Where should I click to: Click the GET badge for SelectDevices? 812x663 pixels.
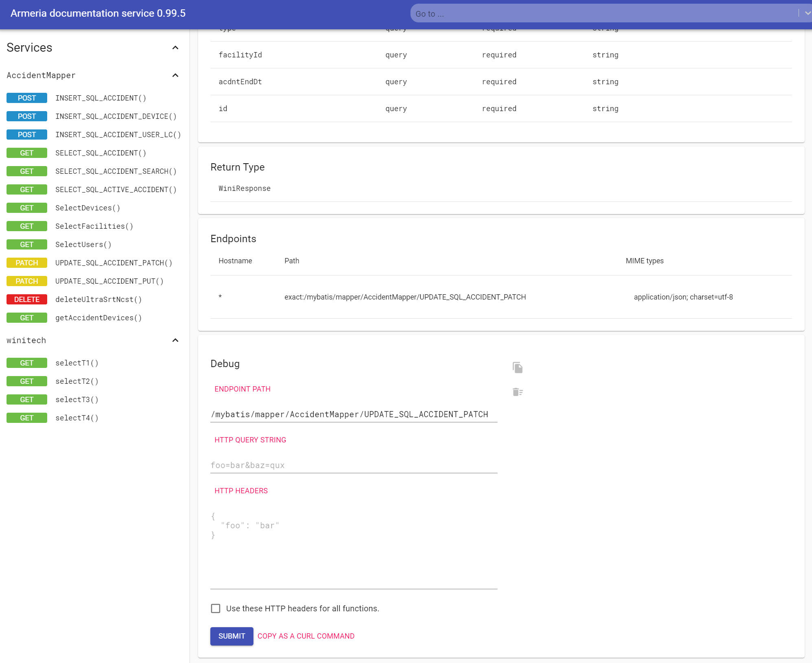click(27, 208)
